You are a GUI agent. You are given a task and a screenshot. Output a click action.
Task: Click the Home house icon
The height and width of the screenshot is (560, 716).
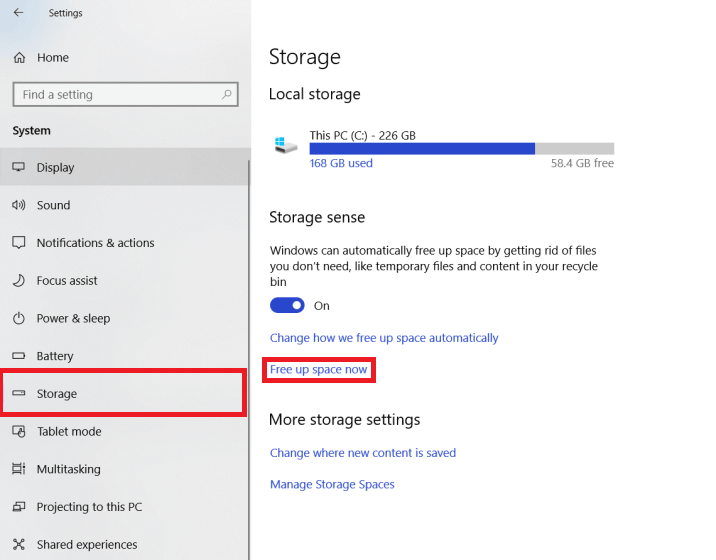click(x=19, y=58)
